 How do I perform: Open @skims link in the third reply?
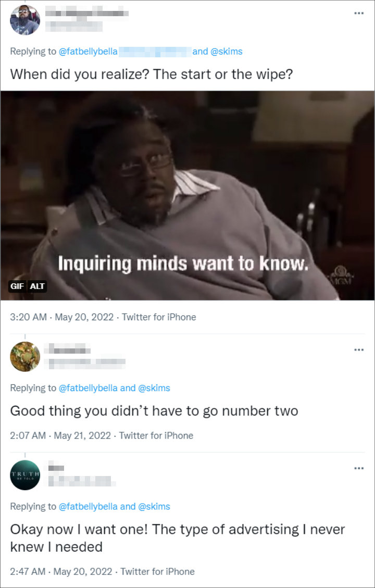point(154,507)
